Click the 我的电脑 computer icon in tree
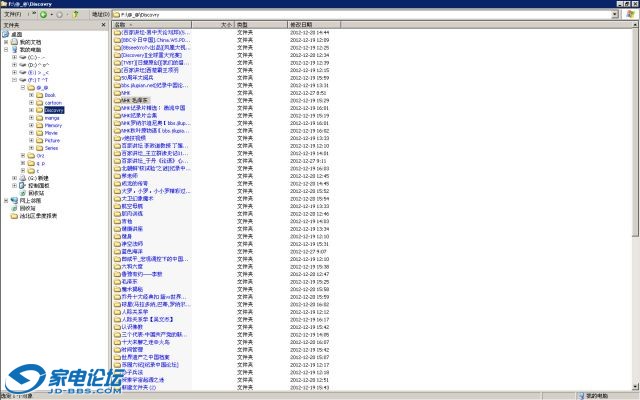This screenshot has height=400, width=640. coord(14,49)
